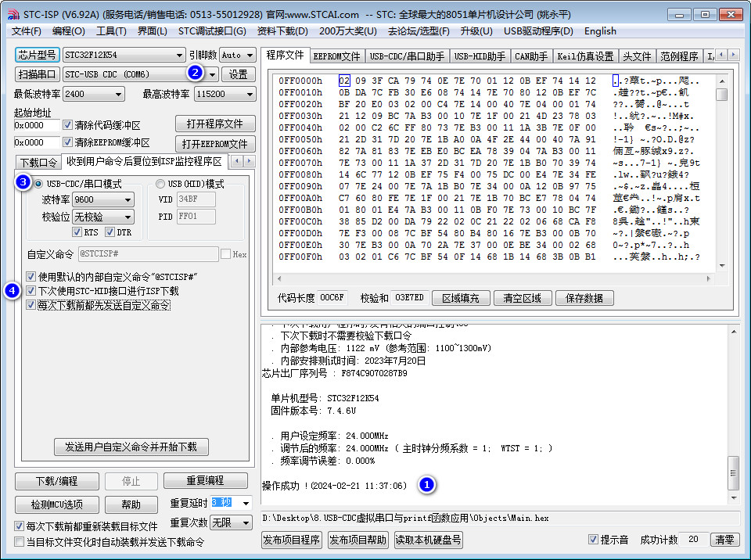Image resolution: width=751 pixels, height=560 pixels.
Task: Click hex view horizontal scroll left arrow
Action: tap(279, 278)
